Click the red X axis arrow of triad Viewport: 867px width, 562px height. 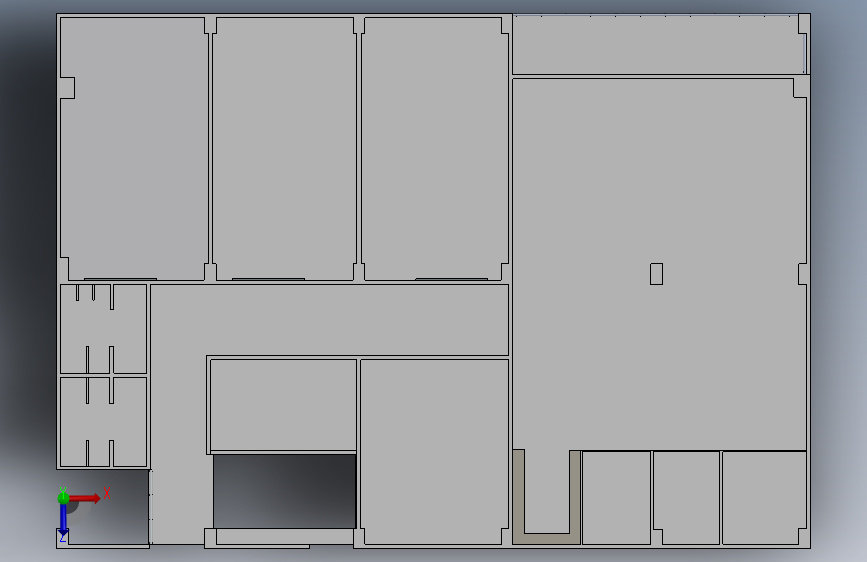pos(85,498)
